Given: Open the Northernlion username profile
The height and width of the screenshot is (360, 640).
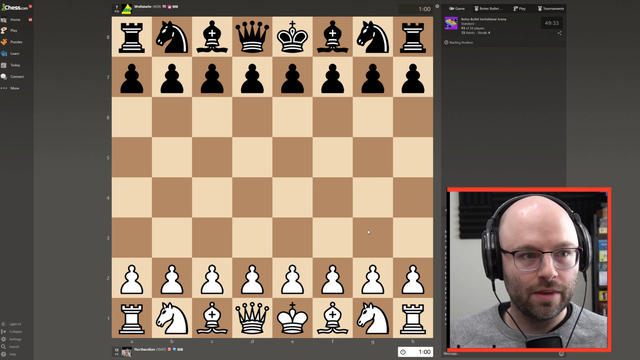Looking at the screenshot, I should [x=144, y=350].
